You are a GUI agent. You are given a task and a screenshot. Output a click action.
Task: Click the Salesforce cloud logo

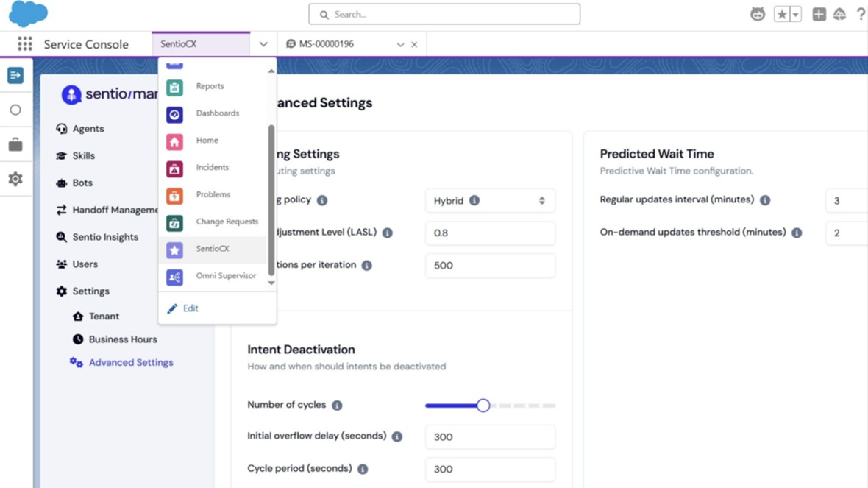pyautogui.click(x=28, y=14)
